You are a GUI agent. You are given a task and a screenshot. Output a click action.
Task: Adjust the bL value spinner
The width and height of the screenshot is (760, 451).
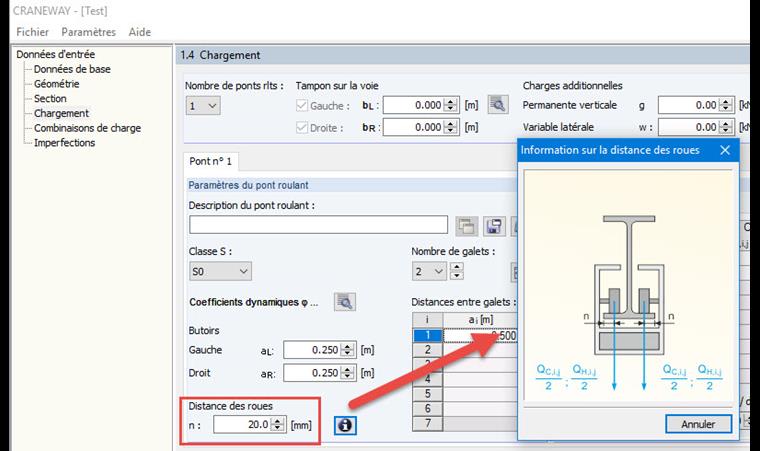click(451, 105)
